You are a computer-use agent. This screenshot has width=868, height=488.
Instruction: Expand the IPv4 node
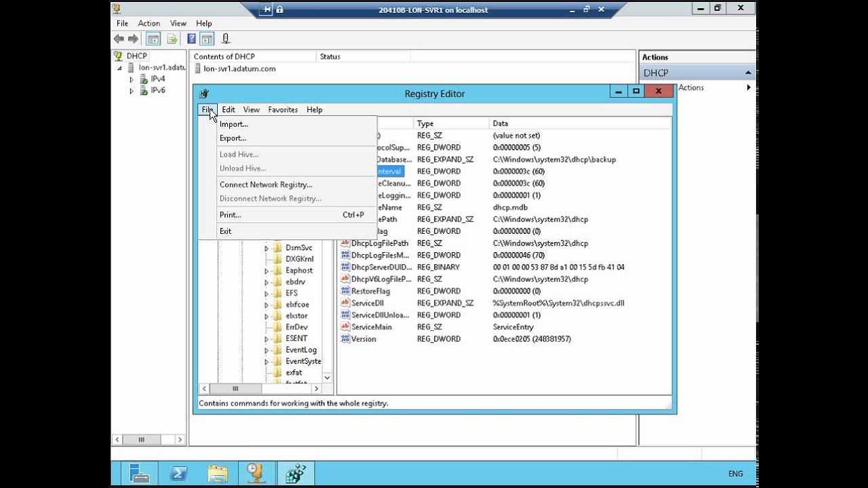pyautogui.click(x=132, y=79)
